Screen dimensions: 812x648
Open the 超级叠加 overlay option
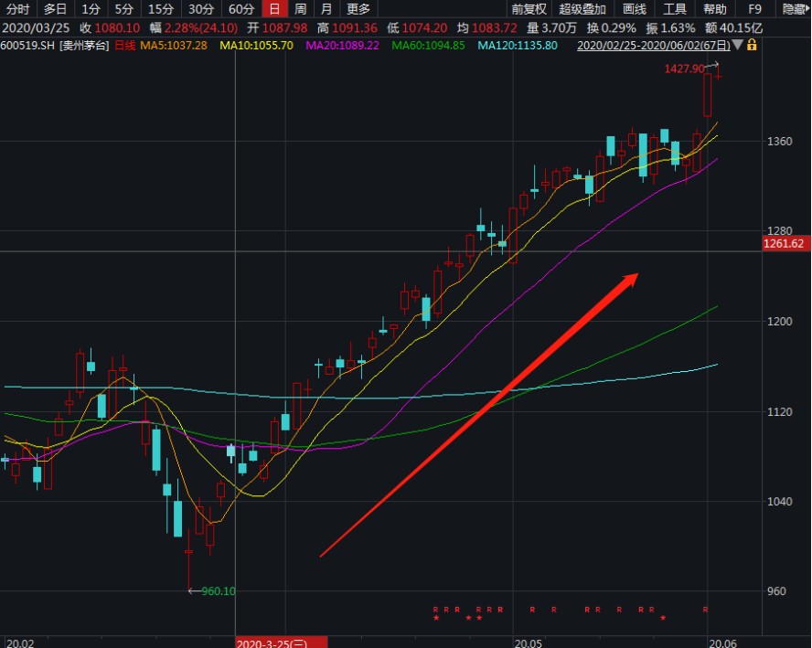[x=582, y=9]
